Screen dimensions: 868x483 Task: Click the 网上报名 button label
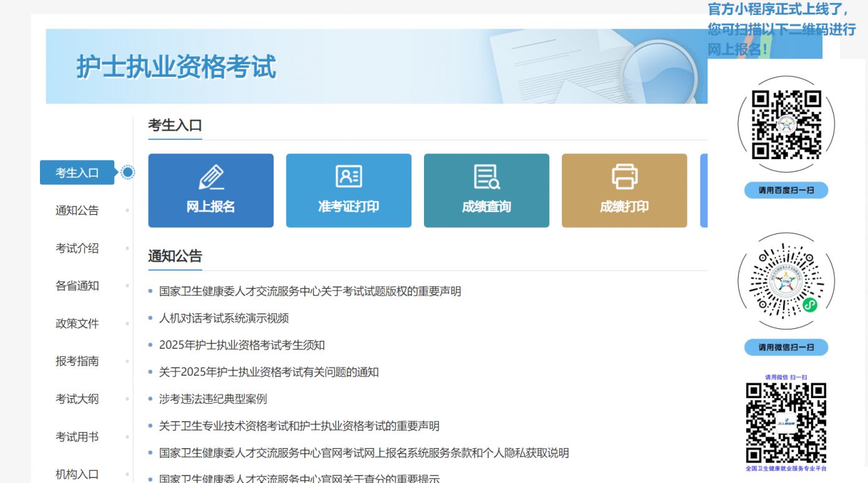click(211, 207)
